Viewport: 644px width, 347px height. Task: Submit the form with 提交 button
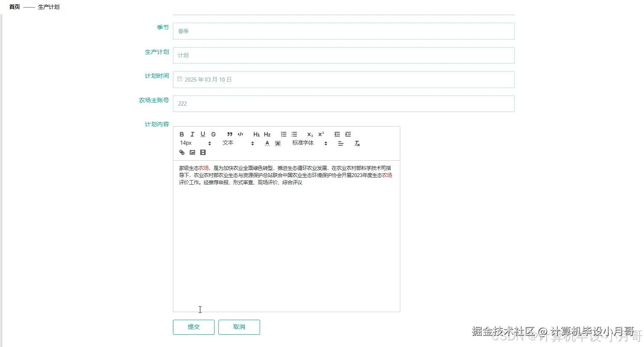pyautogui.click(x=193, y=327)
